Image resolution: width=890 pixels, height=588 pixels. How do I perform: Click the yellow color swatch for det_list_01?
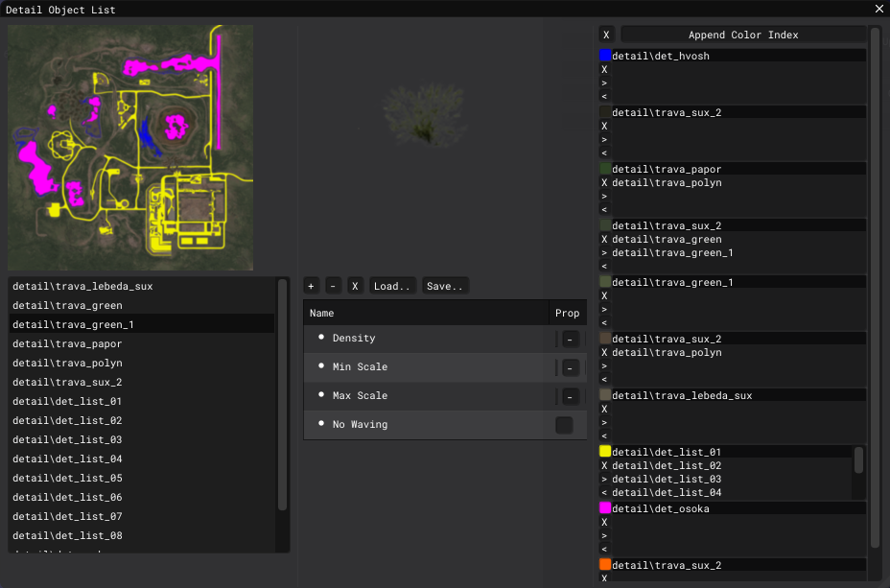click(x=605, y=451)
